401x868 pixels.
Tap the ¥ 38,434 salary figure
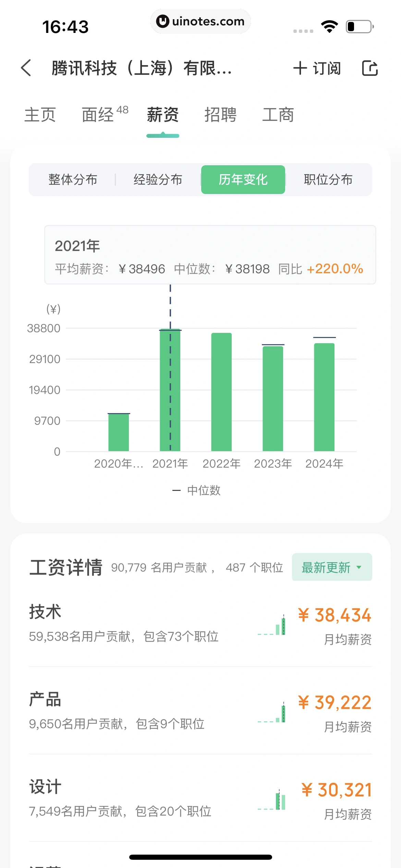click(335, 615)
